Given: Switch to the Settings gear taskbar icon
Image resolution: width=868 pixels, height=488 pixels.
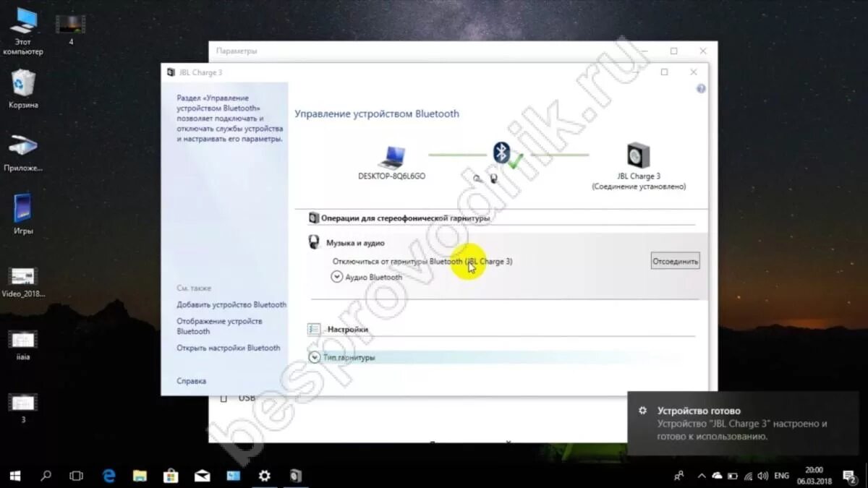Looking at the screenshot, I should click(x=264, y=476).
